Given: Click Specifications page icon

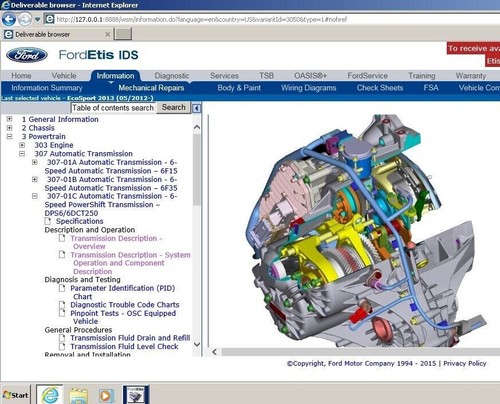Looking at the screenshot, I should 48,221.
